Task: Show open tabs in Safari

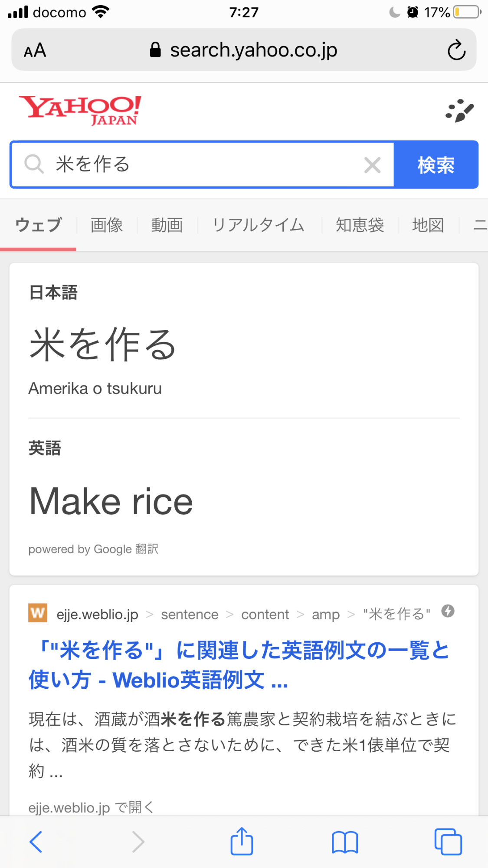Action: 448,842
